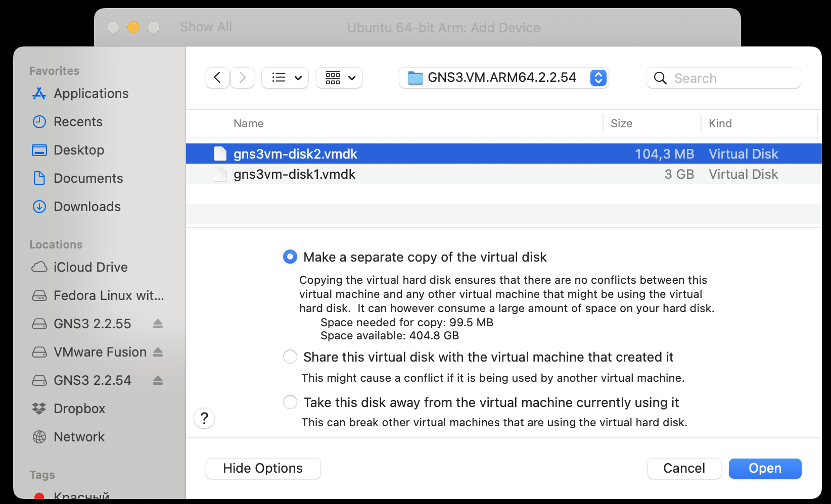The width and height of the screenshot is (831, 504).
Task: Eject the VMware Fusion volume
Action: (x=158, y=352)
